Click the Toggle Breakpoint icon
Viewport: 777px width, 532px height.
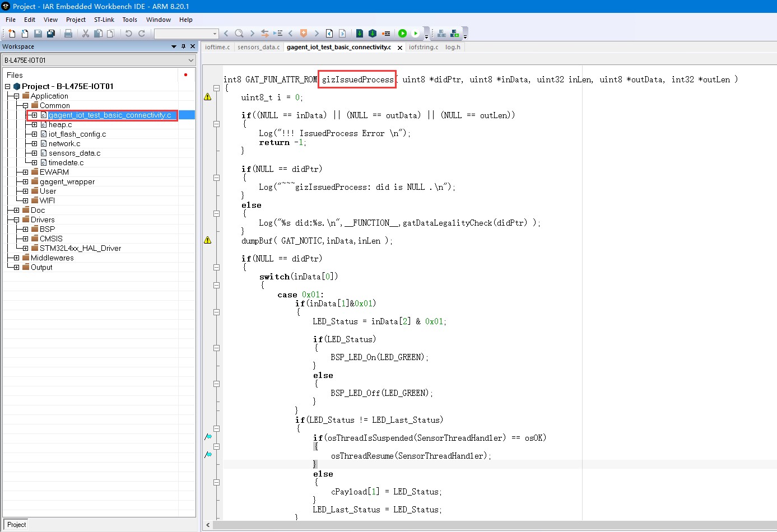point(386,34)
